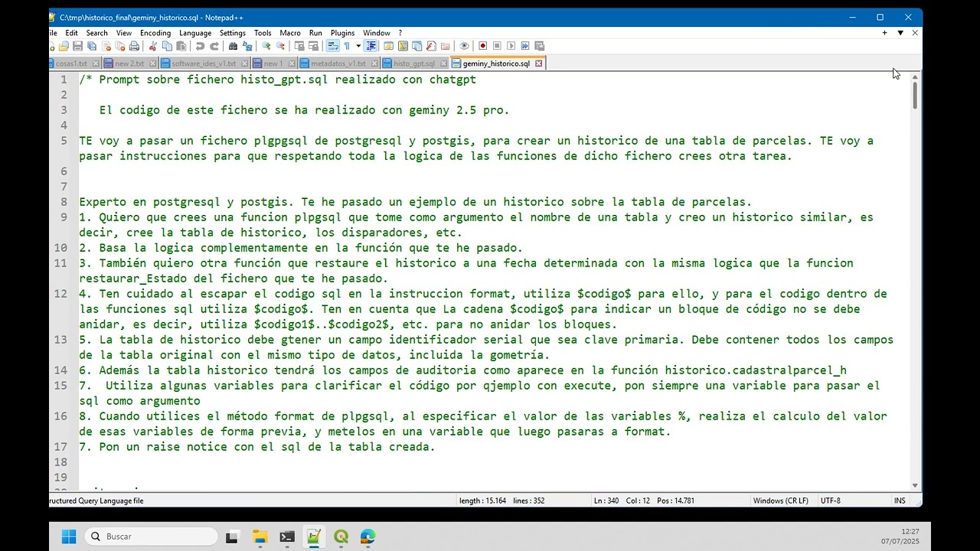The height and width of the screenshot is (551, 980).
Task: Open the Language menu
Action: point(195,33)
